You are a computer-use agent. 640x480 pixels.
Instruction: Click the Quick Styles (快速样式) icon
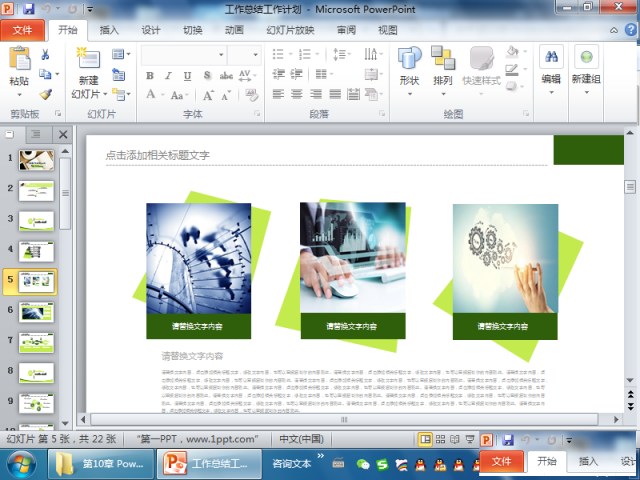(x=482, y=65)
